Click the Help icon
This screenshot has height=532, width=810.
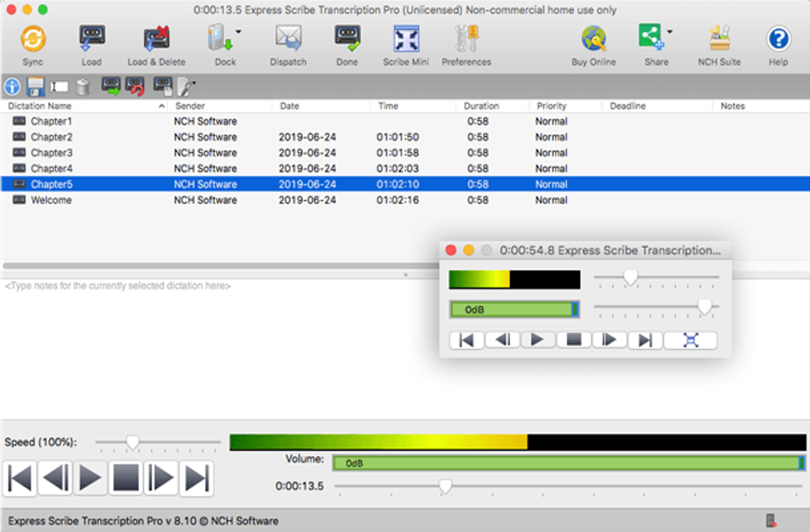[x=778, y=39]
